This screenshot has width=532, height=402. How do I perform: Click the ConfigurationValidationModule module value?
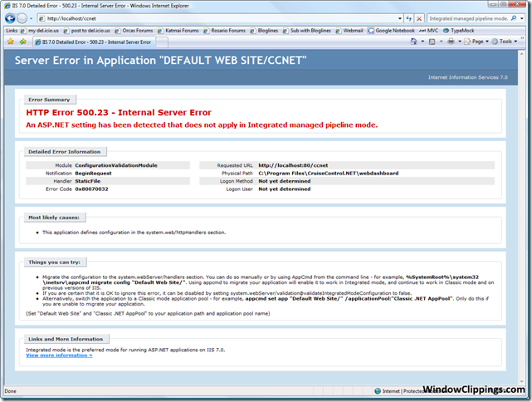(116, 165)
